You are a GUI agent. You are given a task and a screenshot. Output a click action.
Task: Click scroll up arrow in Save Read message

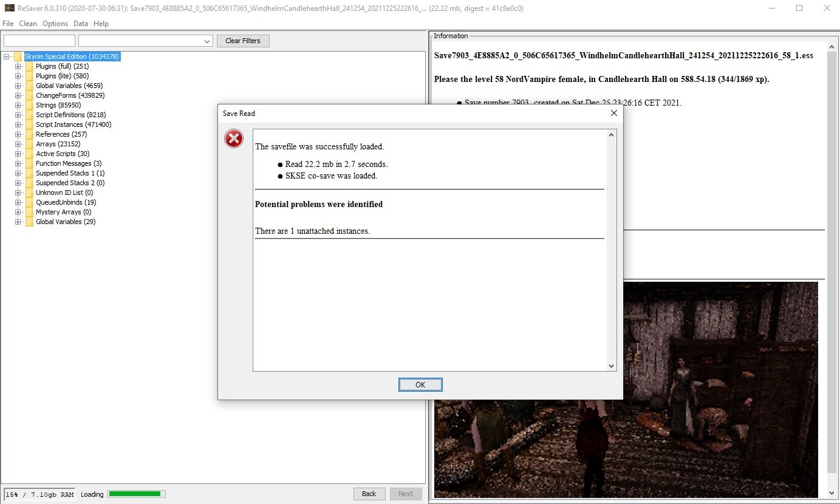pyautogui.click(x=612, y=134)
